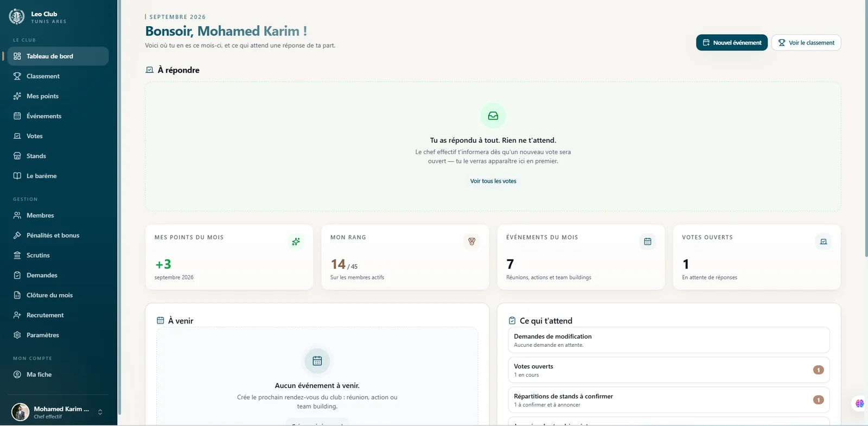Click the Pénalités et bonus gavel icon
Viewport: 868px width, 426px height.
tap(17, 236)
